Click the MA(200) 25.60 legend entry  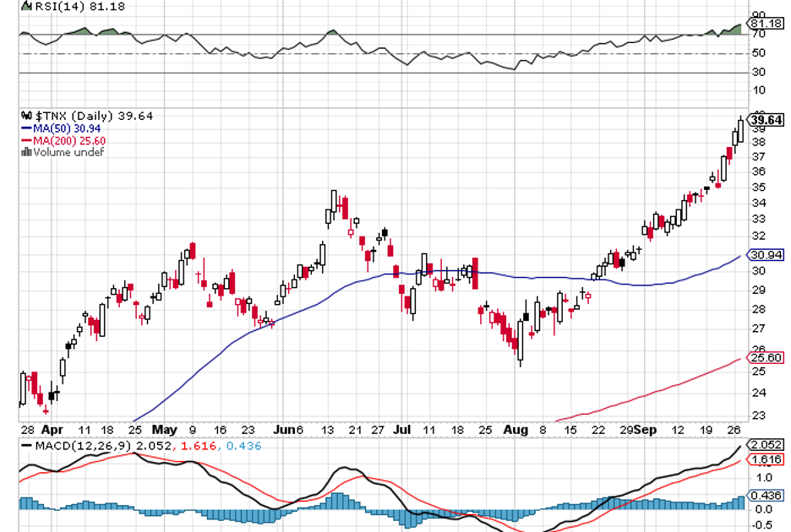coord(69,140)
